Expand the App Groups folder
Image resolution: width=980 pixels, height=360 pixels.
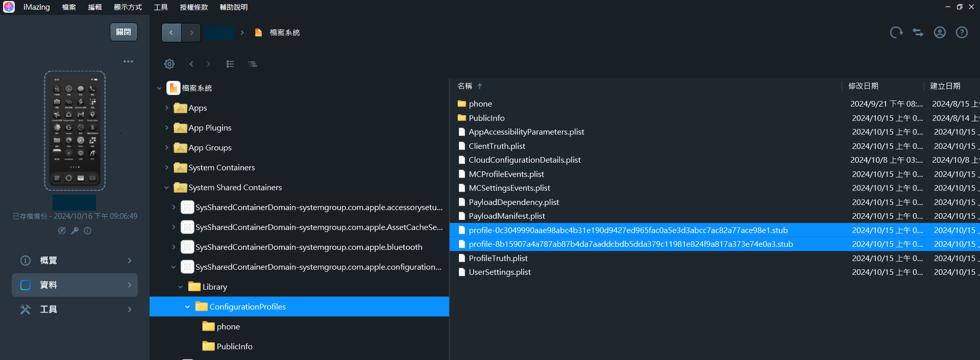click(x=167, y=148)
